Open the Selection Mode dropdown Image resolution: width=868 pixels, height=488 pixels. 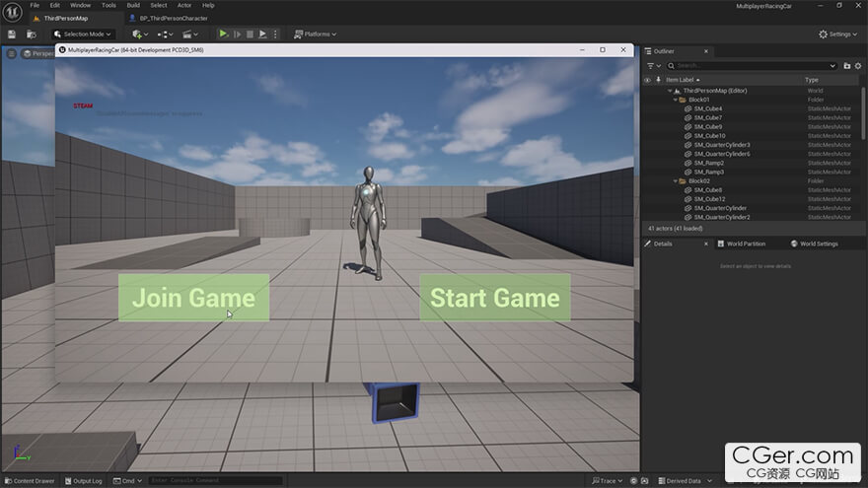83,35
